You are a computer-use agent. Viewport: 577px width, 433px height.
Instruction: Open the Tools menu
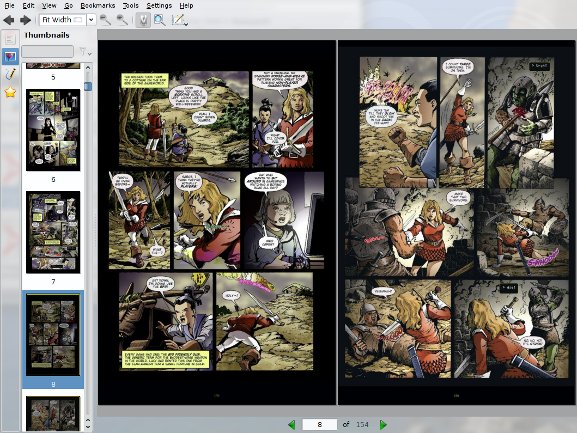click(x=130, y=6)
